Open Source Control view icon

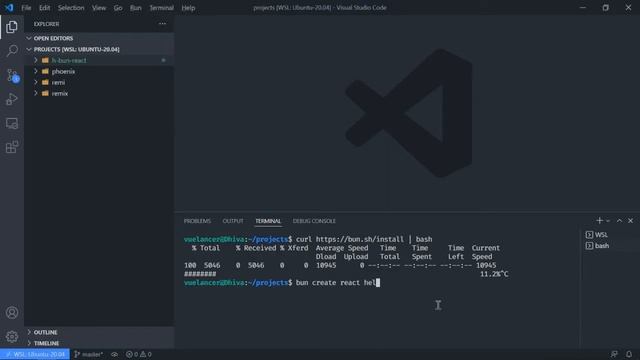(x=12, y=75)
